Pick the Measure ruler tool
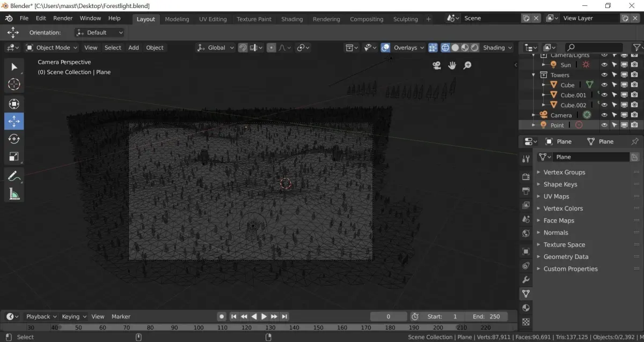Screen dimensions: 644x342 pyautogui.click(x=14, y=194)
